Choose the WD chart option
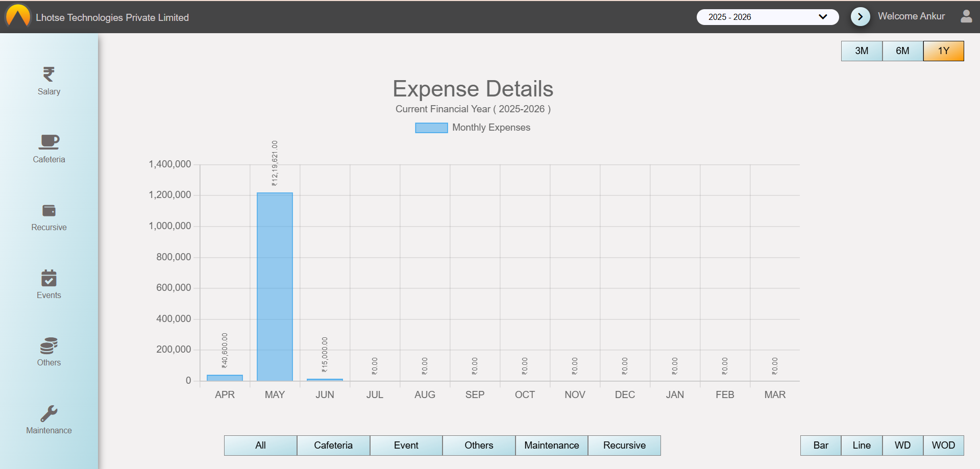Screen dimensions: 980x469 pos(902,446)
